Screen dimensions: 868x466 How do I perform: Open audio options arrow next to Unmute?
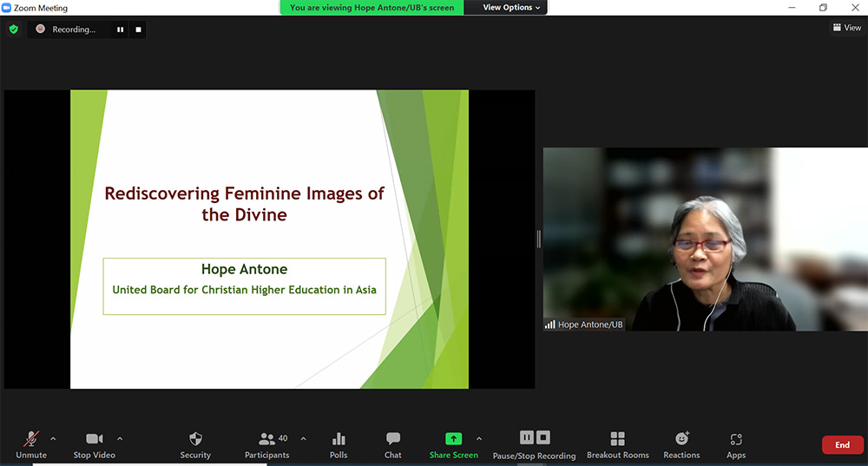[53, 439]
